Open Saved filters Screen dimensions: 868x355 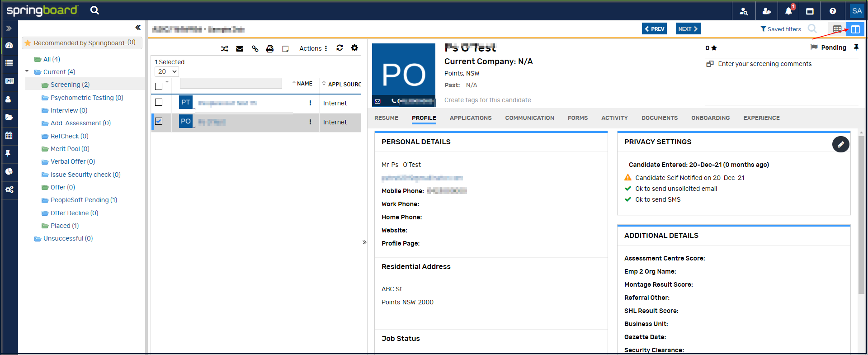[781, 29]
